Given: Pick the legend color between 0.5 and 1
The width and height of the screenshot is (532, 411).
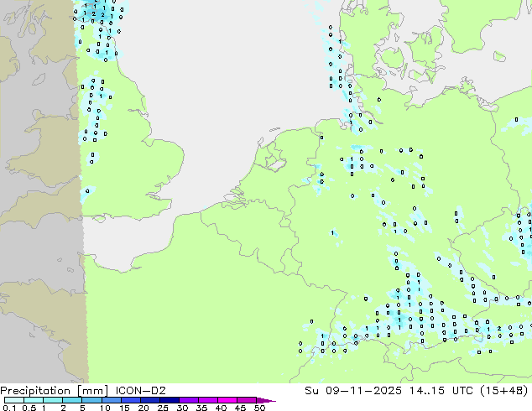Looking at the screenshot, I should tap(34, 400).
